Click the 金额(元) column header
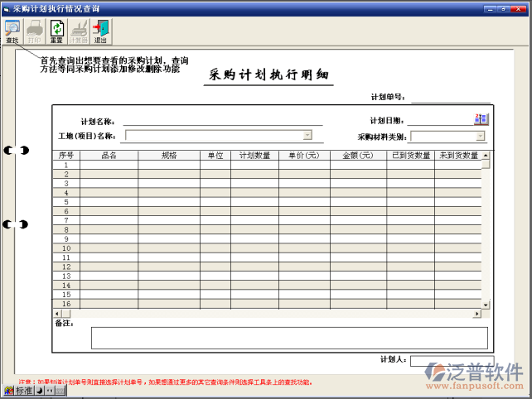 click(x=358, y=156)
